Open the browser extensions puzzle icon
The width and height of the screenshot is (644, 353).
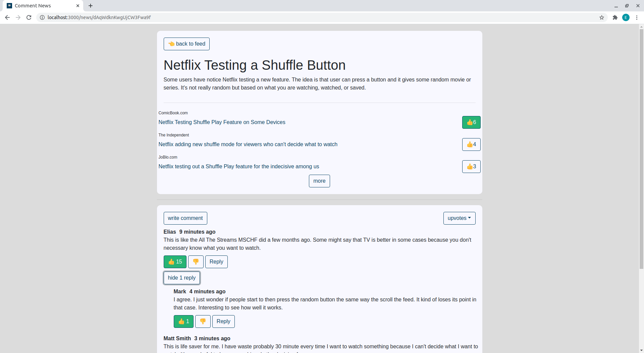pyautogui.click(x=615, y=17)
